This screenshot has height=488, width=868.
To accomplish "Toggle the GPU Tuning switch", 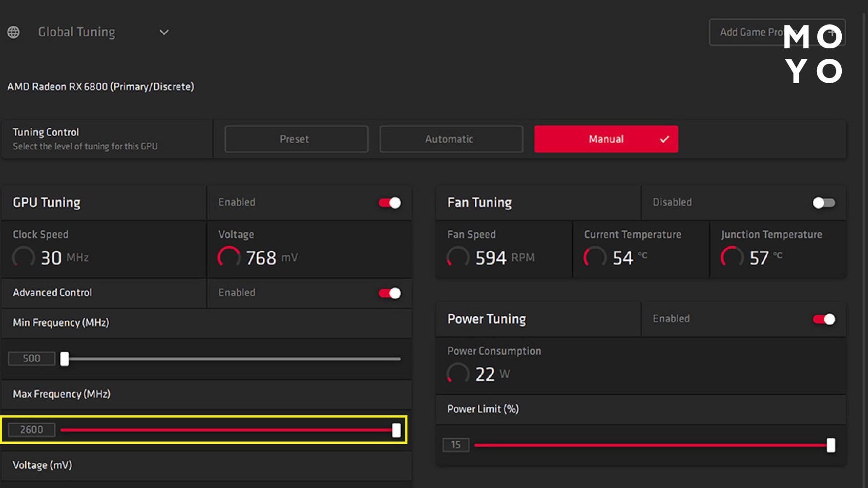I will [x=390, y=203].
